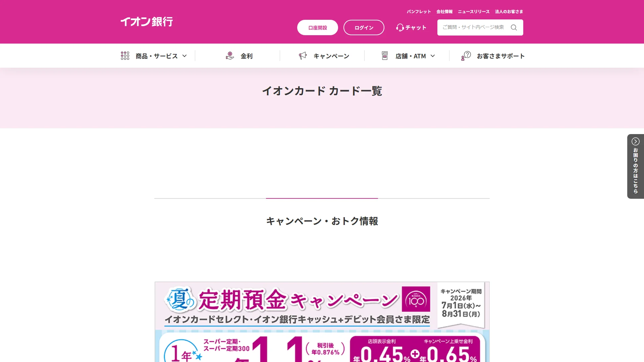The height and width of the screenshot is (362, 644).
Task: Click the 商品・サービス grid icon
Action: coord(125,56)
